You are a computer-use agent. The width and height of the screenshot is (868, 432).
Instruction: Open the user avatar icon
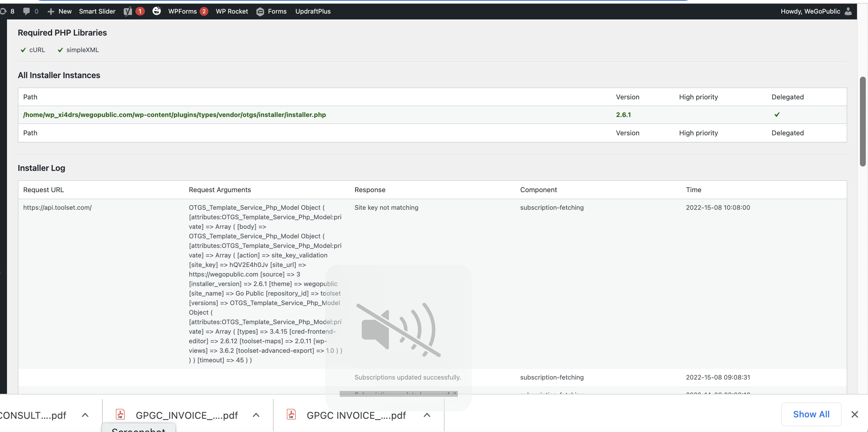click(x=848, y=11)
